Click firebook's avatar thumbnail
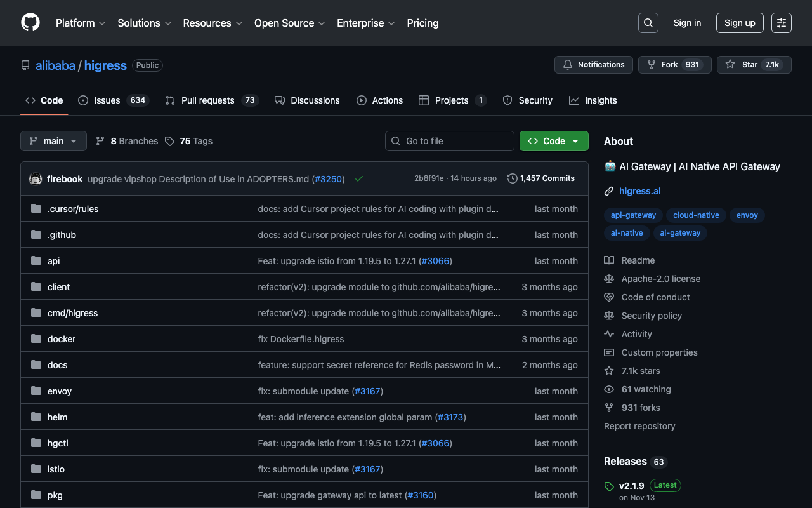The image size is (812, 508). [36, 179]
